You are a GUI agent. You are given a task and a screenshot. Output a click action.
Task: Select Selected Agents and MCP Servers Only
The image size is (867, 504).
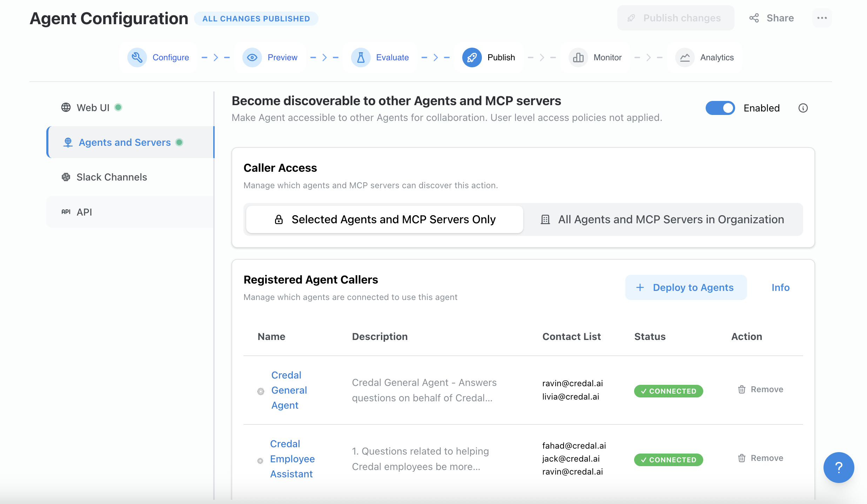click(x=385, y=219)
